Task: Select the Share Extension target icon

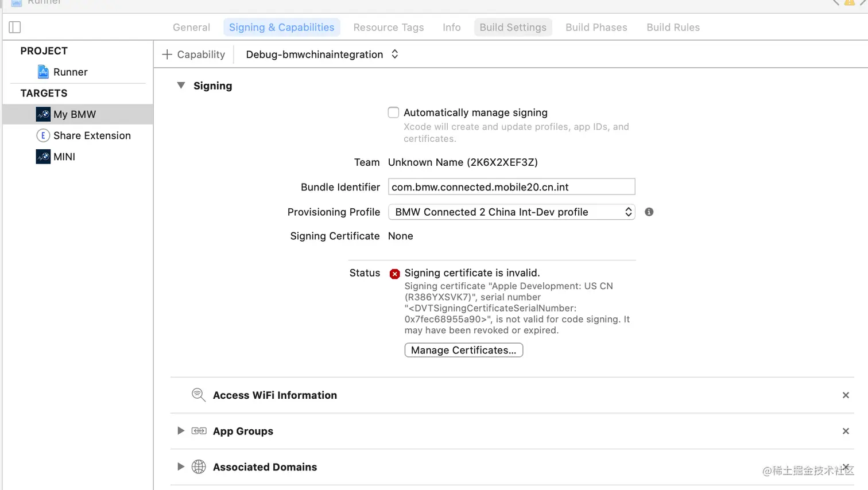Action: (43, 135)
